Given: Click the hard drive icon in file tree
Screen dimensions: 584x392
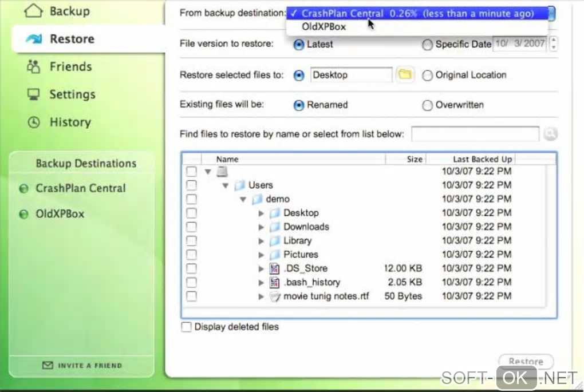Looking at the screenshot, I should point(222,172).
